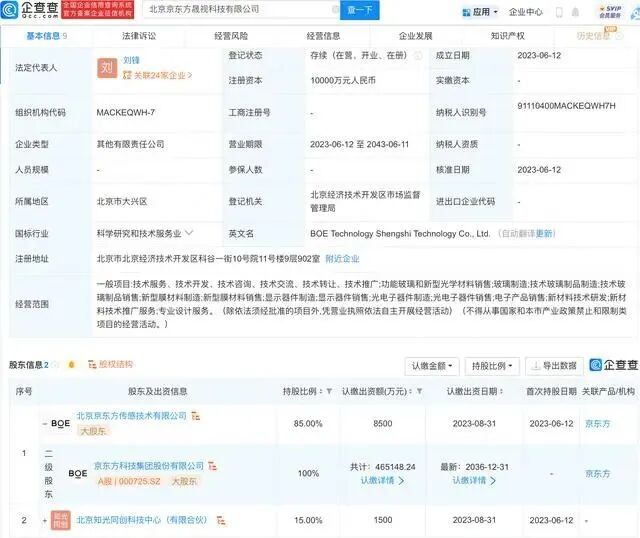This screenshot has width=640, height=538.
Task: Open 北京知光同创科技中心（有限合伙）link
Action: (142, 520)
